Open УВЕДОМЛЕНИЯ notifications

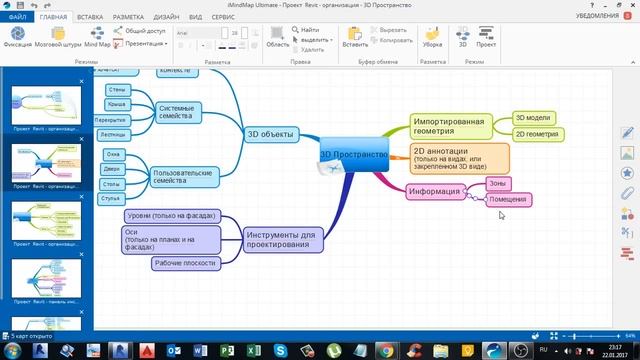coord(603,16)
